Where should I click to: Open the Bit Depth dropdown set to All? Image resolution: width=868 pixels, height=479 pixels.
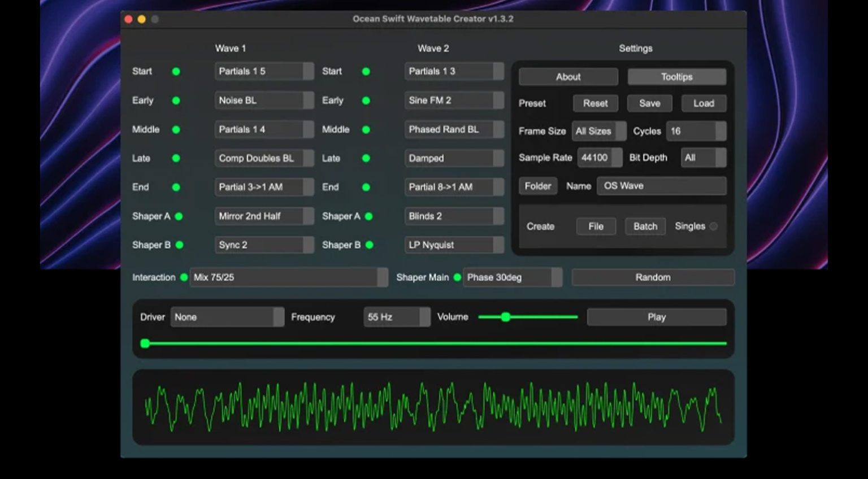pos(702,158)
